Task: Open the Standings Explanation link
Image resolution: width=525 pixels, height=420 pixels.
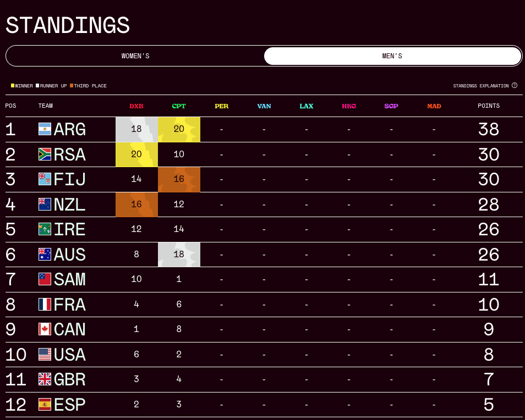Action: [x=481, y=86]
